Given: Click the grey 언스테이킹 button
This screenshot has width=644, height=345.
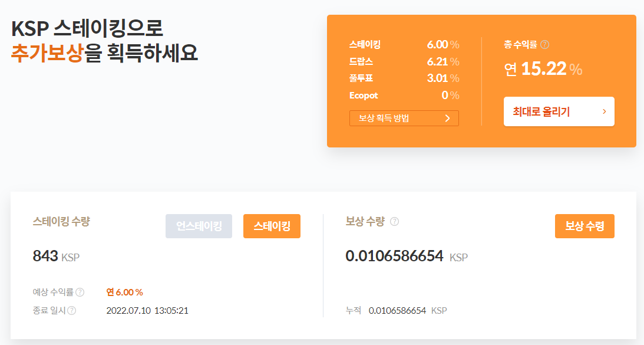Looking at the screenshot, I should (x=199, y=226).
